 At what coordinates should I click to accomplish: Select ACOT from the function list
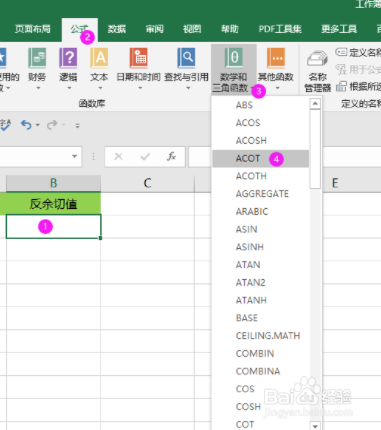[x=261, y=158]
